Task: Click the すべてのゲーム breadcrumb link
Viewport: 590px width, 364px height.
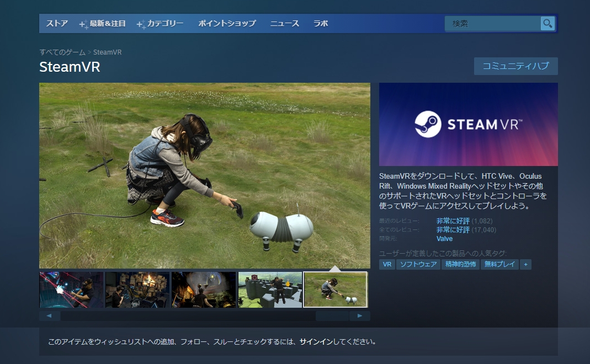Action: [62, 52]
